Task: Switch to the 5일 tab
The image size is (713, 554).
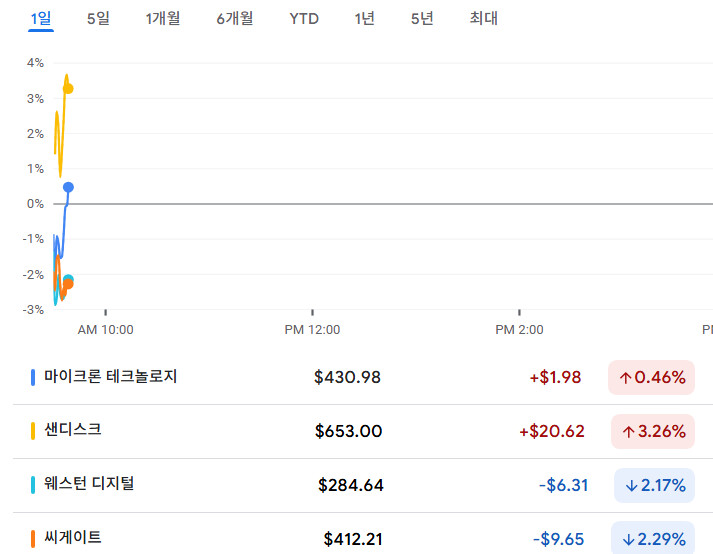Action: pos(98,18)
